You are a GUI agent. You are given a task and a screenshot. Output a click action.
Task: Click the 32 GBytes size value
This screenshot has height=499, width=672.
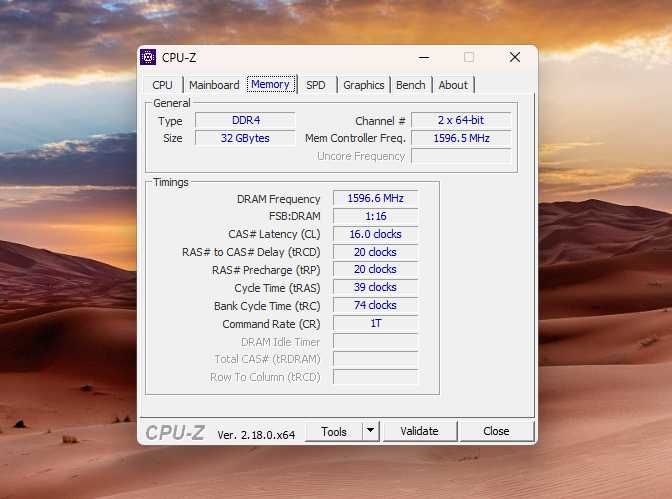[246, 138]
